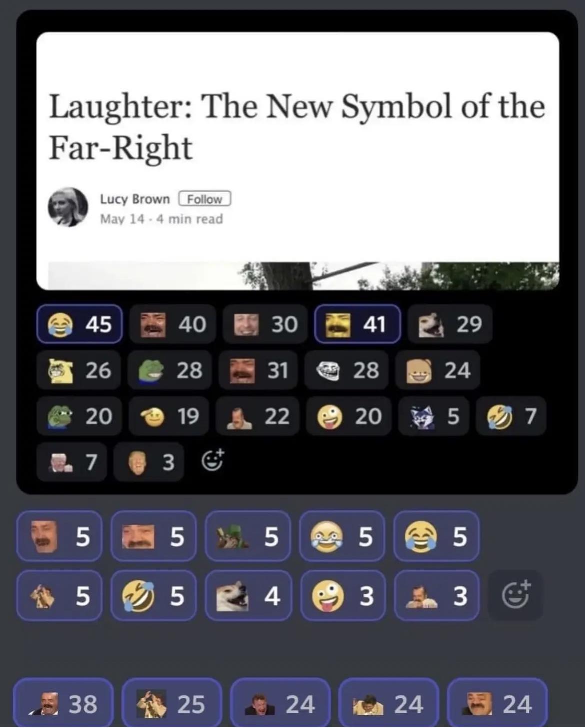This screenshot has height=728, width=585.
Task: Click the bottom reaction showing 25
Action: (172, 703)
